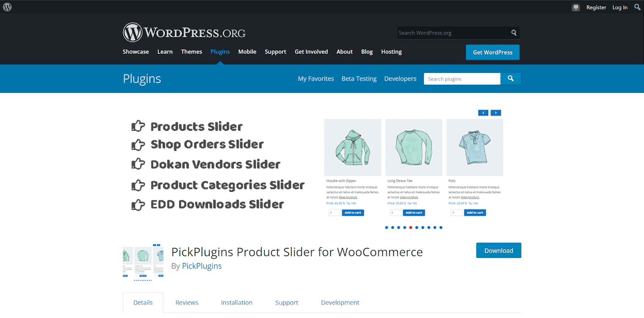Click the WordPress logo in admin bar
The width and height of the screenshot is (644, 318).
pyautogui.click(x=7, y=7)
